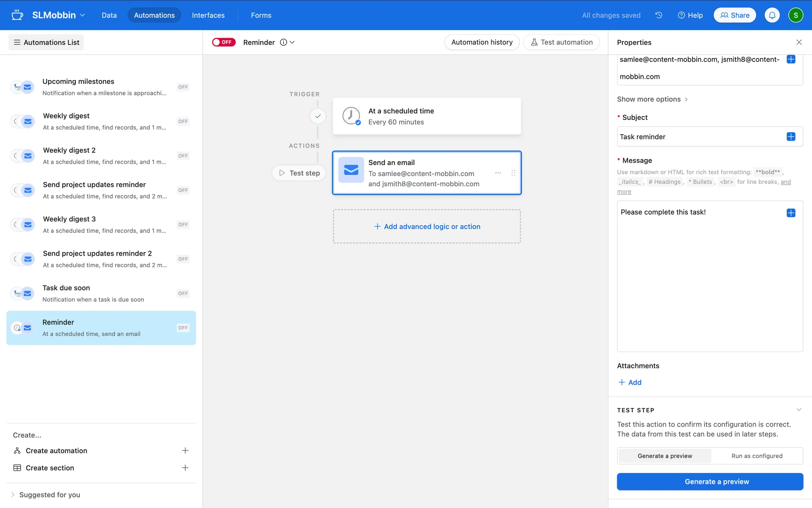Viewport: 812px width, 508px height.
Task: Click Add advanced logic or action
Action: pos(427,226)
